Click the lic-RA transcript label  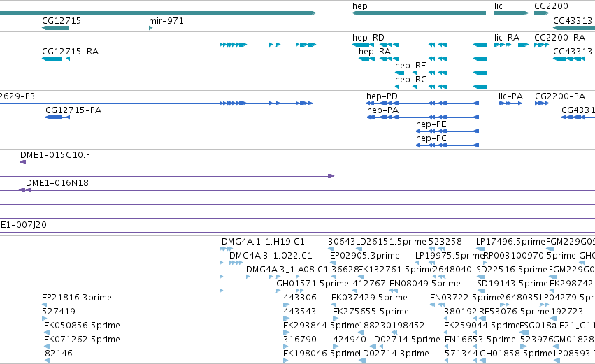[507, 38]
